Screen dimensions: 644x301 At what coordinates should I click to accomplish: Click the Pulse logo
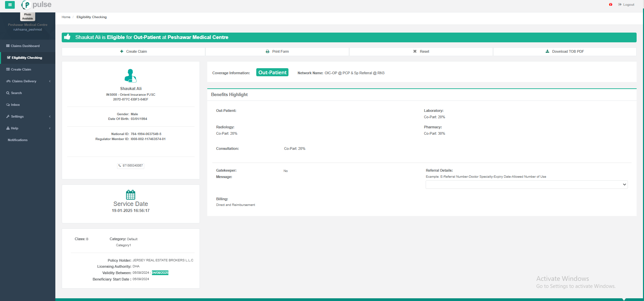(36, 5)
